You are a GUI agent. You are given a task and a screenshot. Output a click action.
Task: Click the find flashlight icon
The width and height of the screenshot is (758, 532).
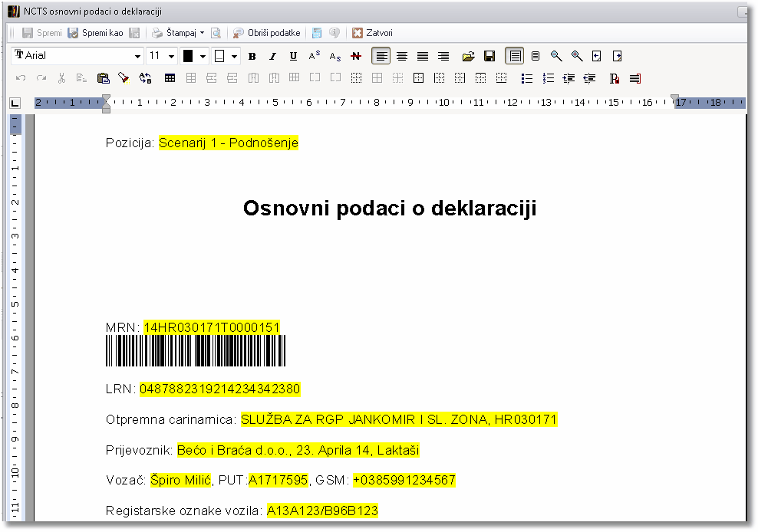pos(124,78)
